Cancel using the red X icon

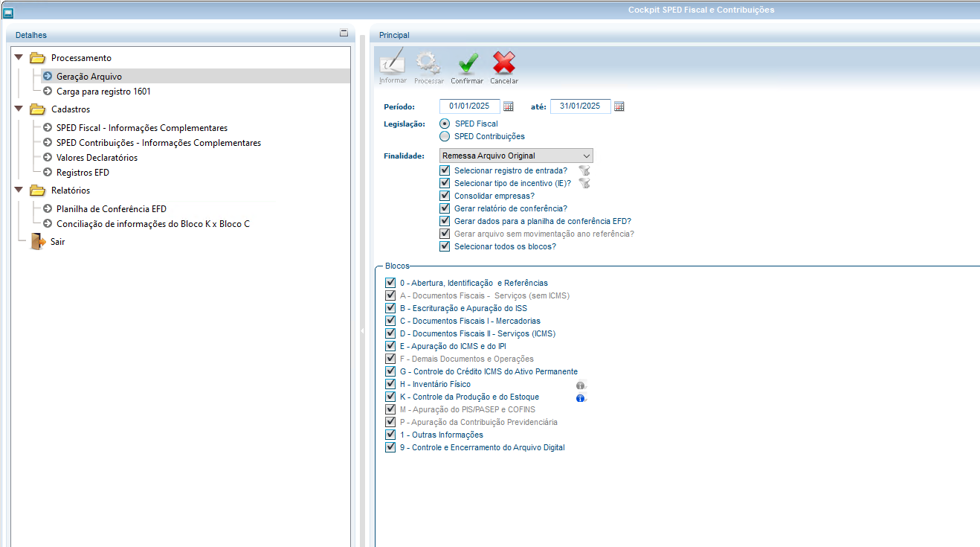coord(504,63)
